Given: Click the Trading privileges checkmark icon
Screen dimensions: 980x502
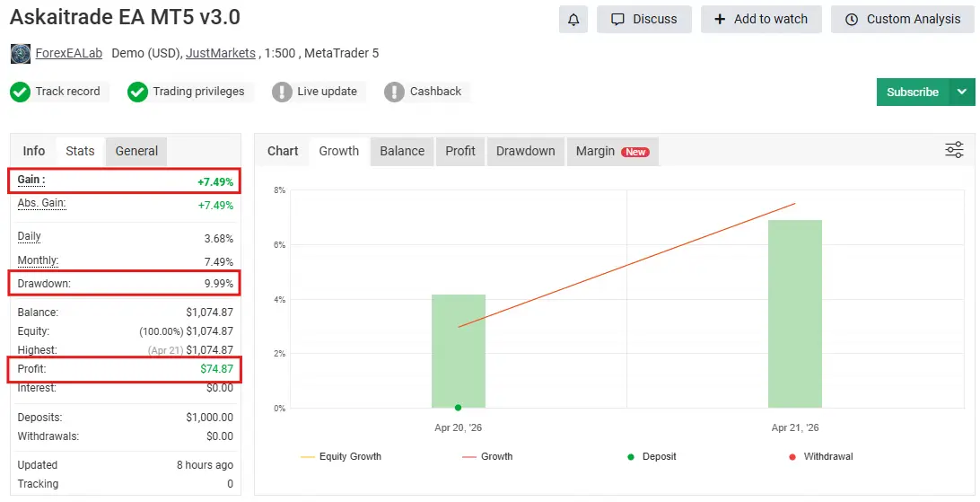Looking at the screenshot, I should click(137, 92).
